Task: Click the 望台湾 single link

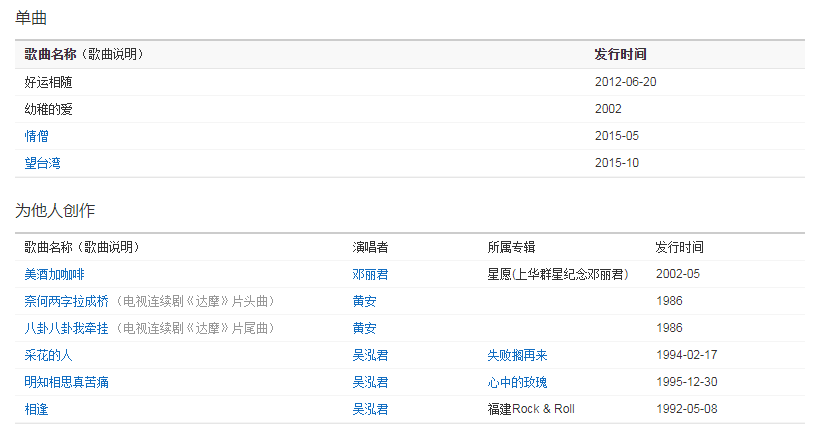Action: click(43, 163)
